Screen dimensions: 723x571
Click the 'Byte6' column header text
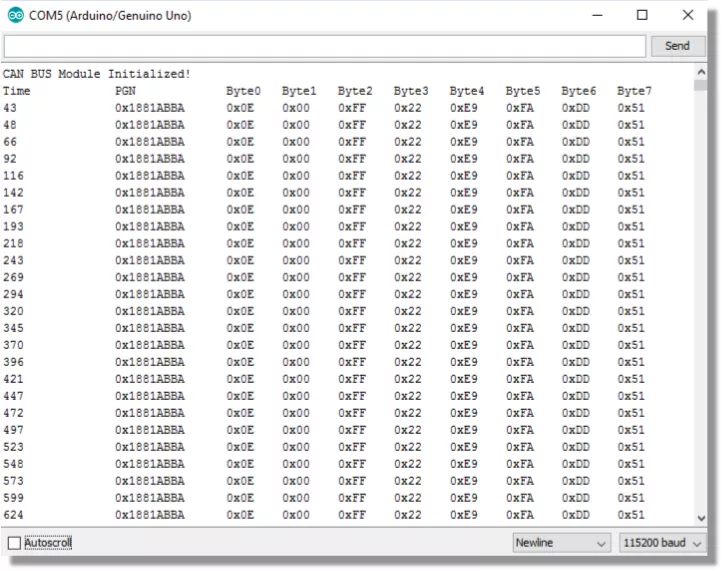click(x=578, y=91)
